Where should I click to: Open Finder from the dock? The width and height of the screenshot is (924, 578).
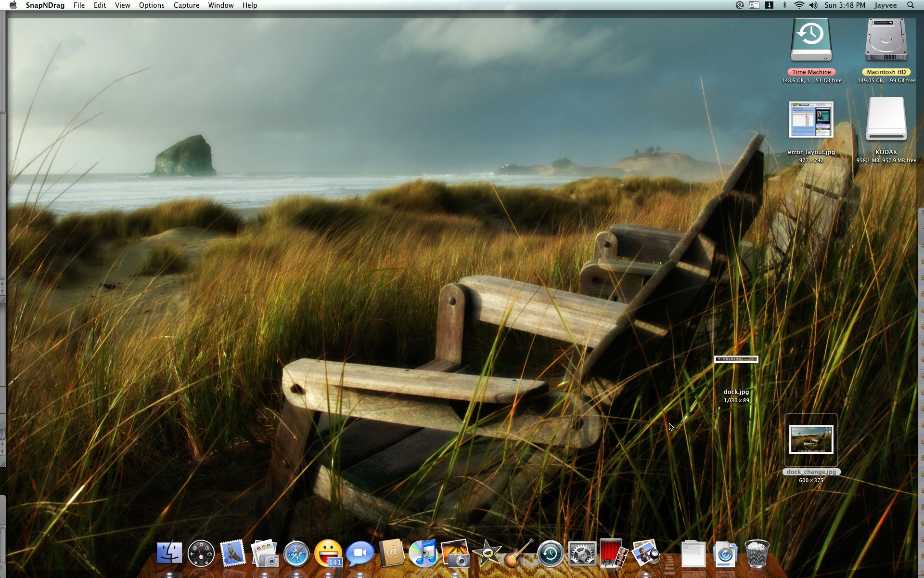(169, 553)
